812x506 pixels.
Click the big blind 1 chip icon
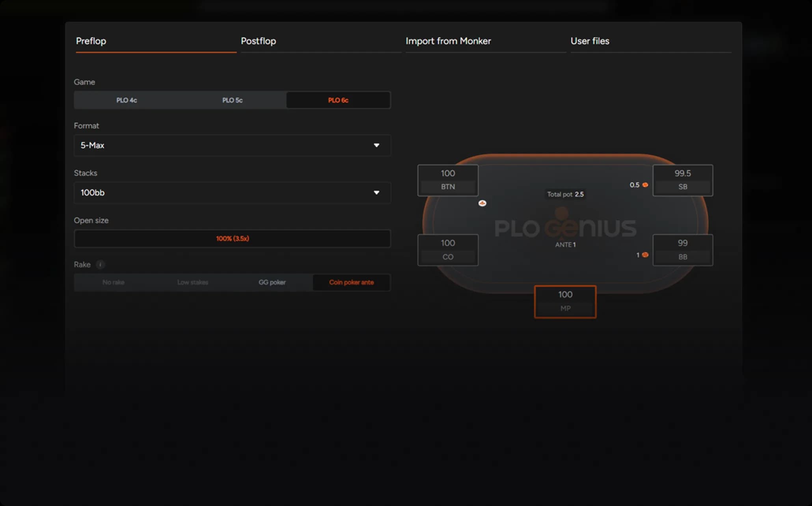(645, 255)
